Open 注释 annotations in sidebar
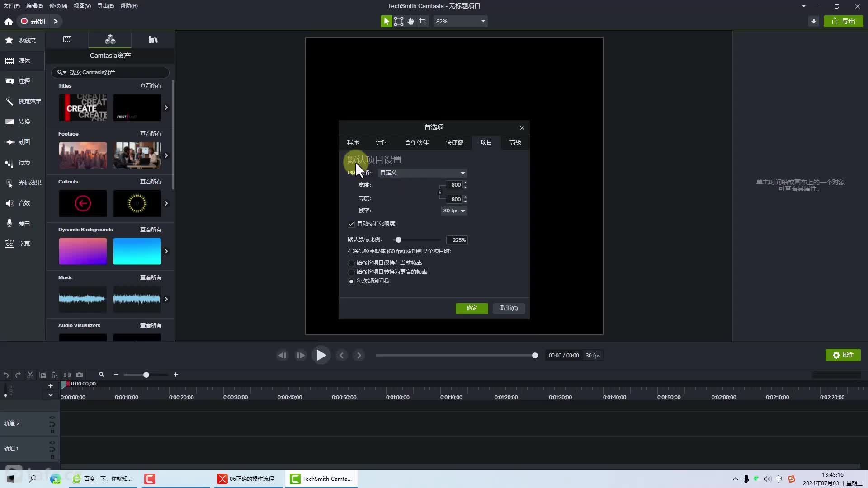 click(x=23, y=81)
